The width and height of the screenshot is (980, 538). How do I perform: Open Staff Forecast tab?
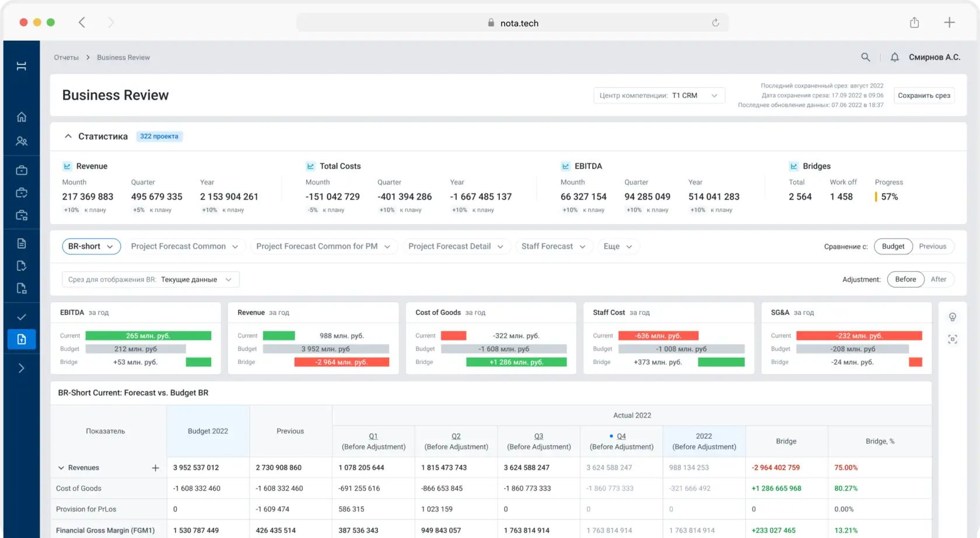click(x=553, y=246)
